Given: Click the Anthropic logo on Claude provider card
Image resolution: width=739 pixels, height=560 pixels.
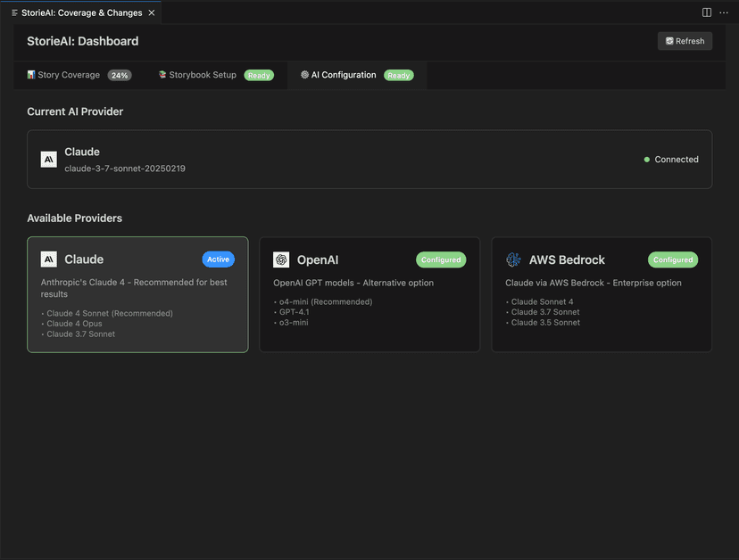Looking at the screenshot, I should click(x=48, y=259).
